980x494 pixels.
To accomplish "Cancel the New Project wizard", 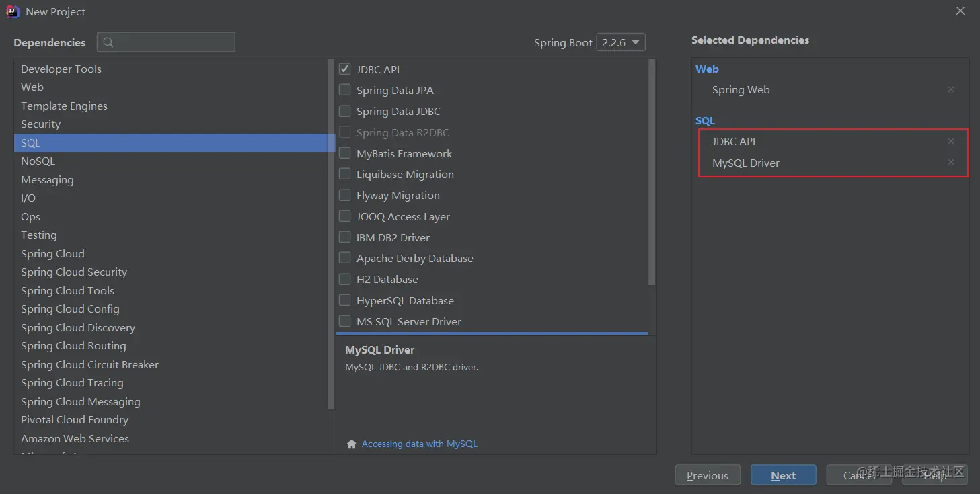I will [x=859, y=475].
